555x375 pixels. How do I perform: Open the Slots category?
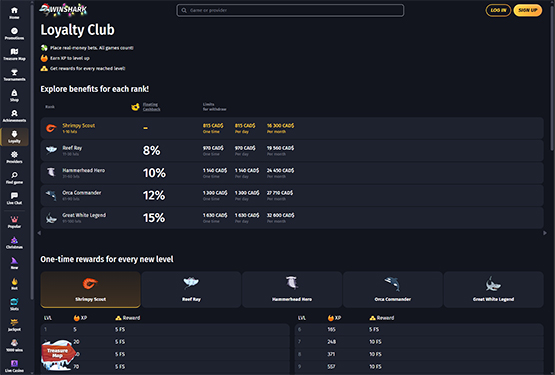[x=14, y=304]
